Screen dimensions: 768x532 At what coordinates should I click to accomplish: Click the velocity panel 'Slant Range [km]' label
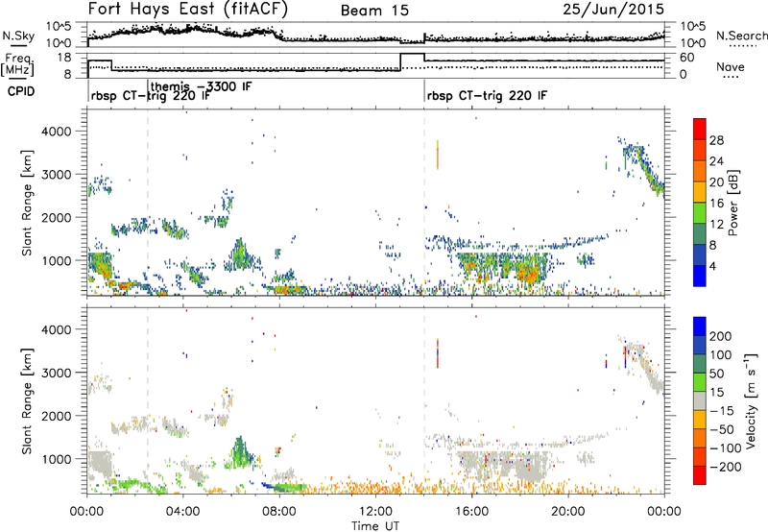click(x=27, y=400)
